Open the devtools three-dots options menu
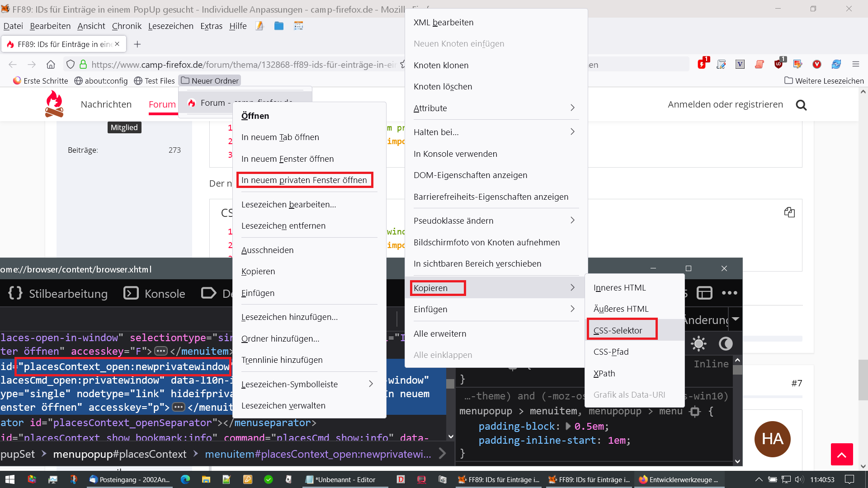The image size is (868, 488). click(x=729, y=293)
